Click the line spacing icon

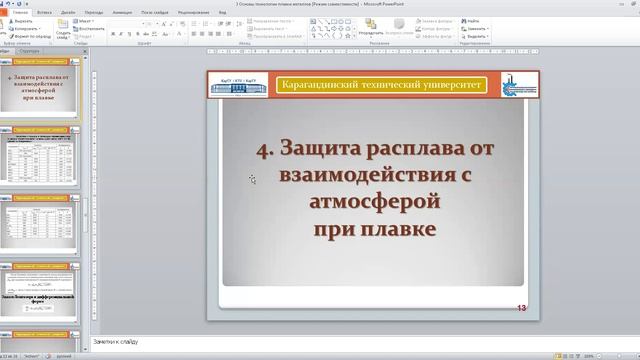[239, 24]
